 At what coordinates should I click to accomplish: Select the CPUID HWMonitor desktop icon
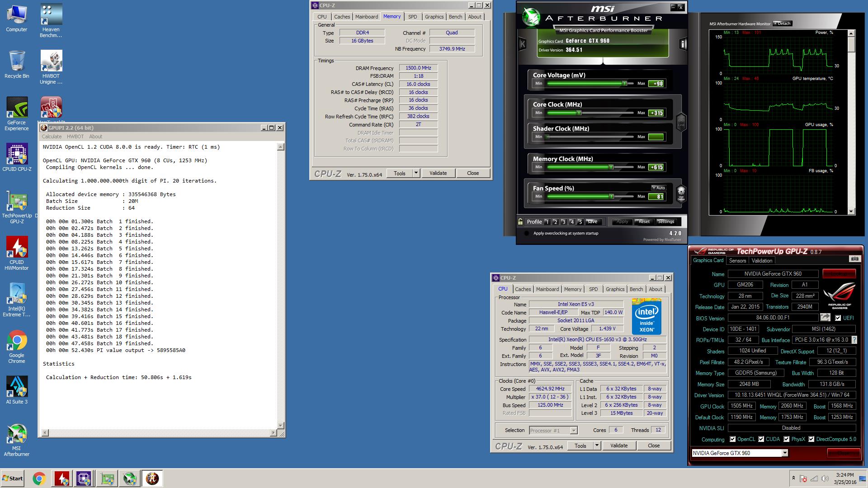point(17,253)
